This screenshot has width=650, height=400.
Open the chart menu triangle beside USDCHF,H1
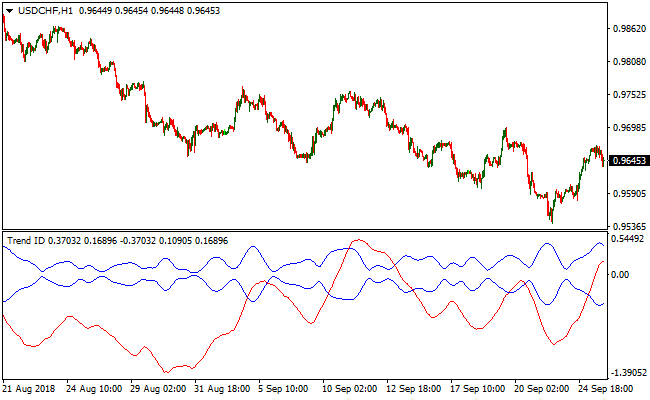(9, 11)
